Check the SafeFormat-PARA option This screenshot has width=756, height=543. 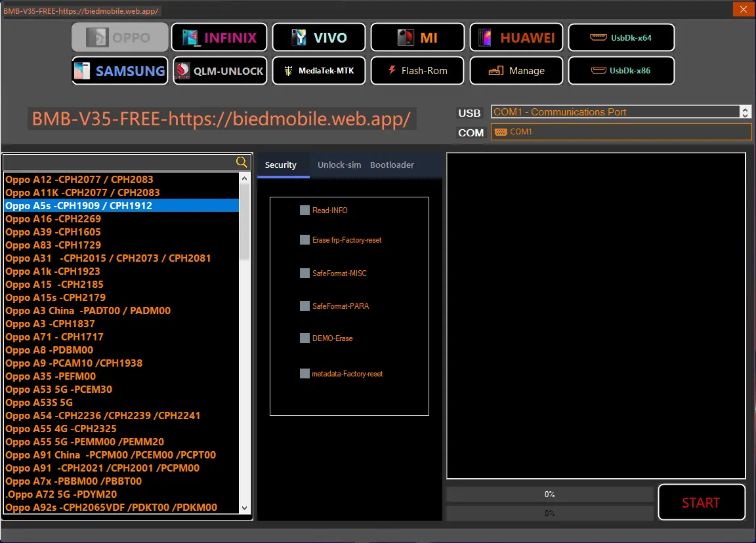[x=304, y=306]
